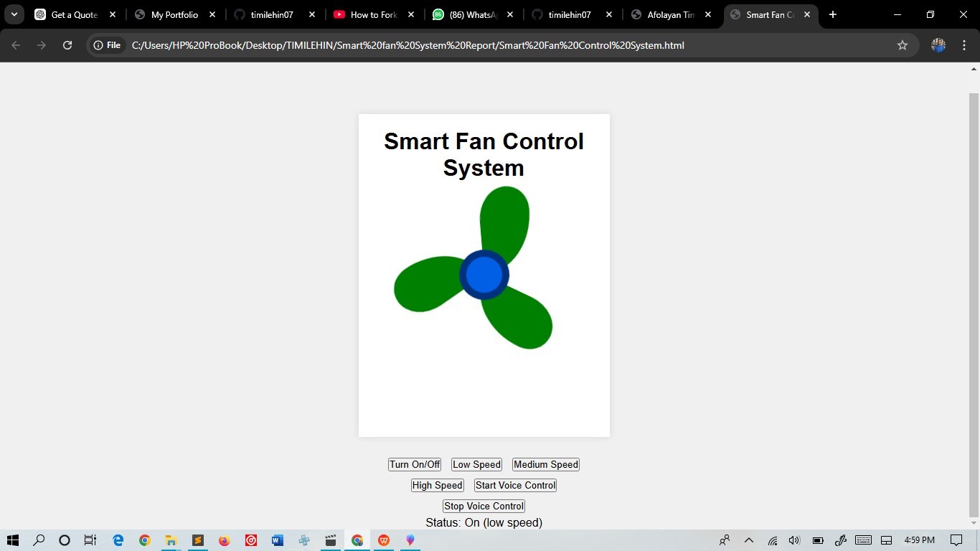Open Sublime Text from the taskbar
980x551 pixels.
click(x=198, y=540)
